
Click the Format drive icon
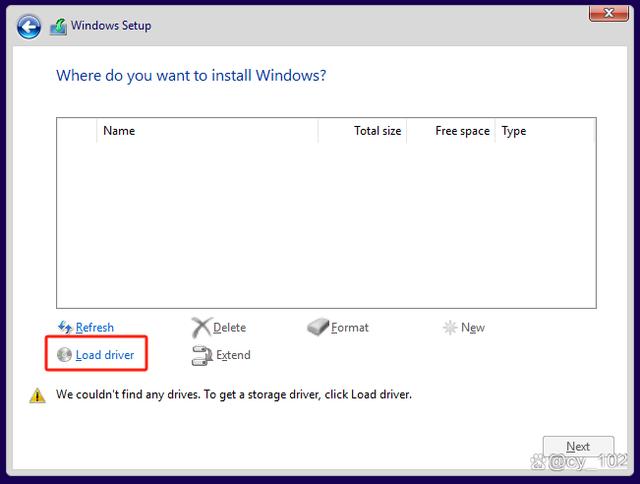point(318,327)
